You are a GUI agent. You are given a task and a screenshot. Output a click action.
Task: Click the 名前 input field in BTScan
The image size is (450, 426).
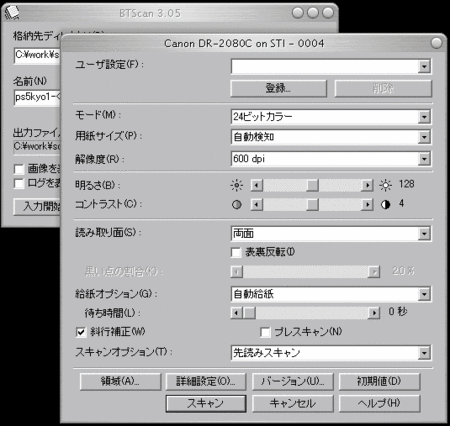[37, 97]
